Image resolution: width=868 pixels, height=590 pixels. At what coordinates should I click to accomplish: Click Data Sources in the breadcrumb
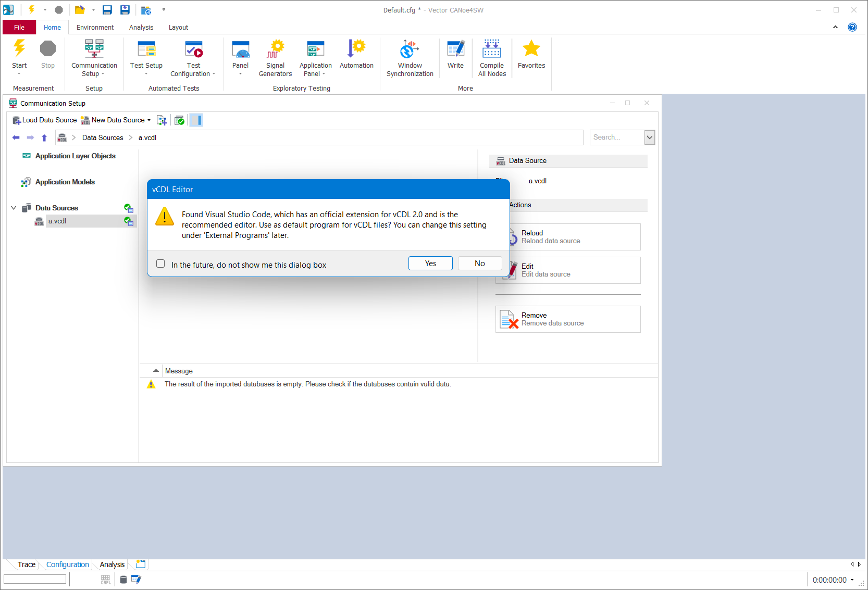[x=103, y=137]
